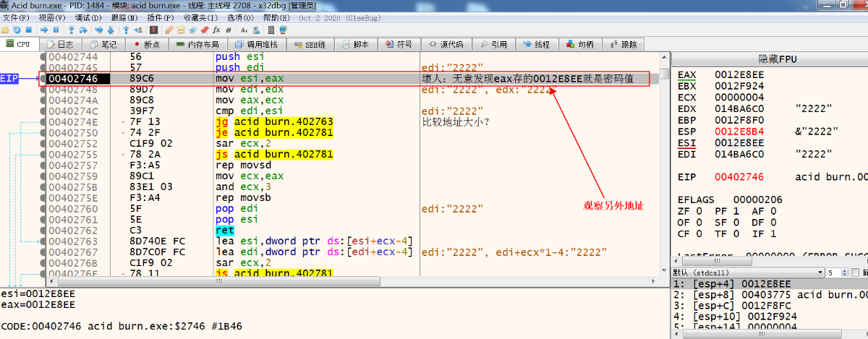The image size is (868, 339).
Task: Click the ZF flag value
Action: (699, 211)
